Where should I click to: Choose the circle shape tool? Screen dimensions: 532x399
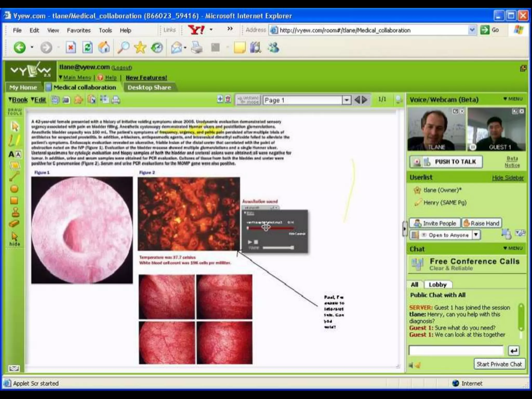(x=14, y=189)
